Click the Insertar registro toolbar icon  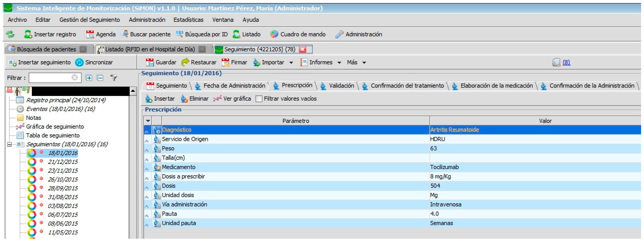point(28,34)
